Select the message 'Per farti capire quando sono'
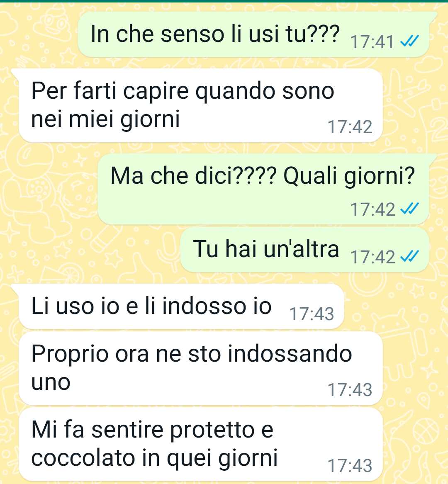Image resolution: width=448 pixels, height=484 pixels. click(x=201, y=105)
